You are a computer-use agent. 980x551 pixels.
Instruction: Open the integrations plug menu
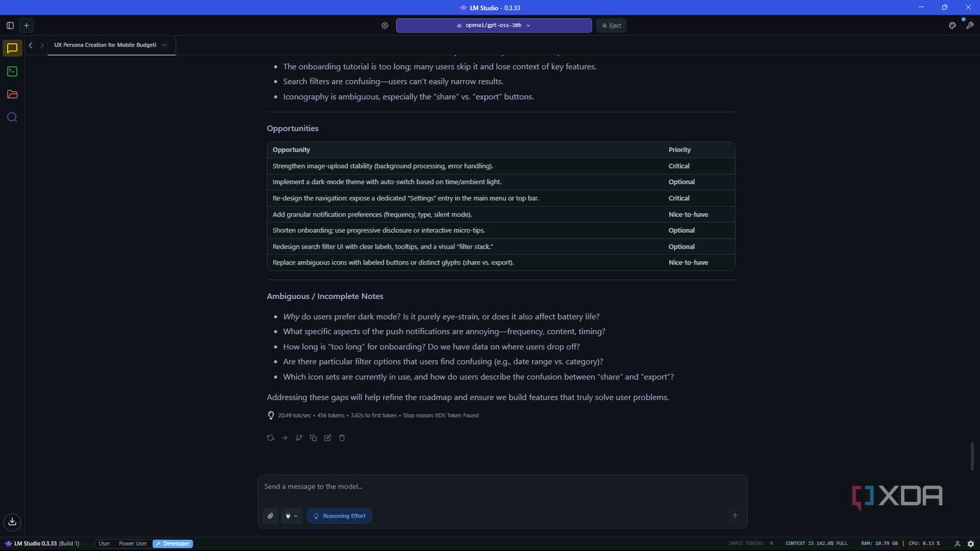tap(292, 516)
